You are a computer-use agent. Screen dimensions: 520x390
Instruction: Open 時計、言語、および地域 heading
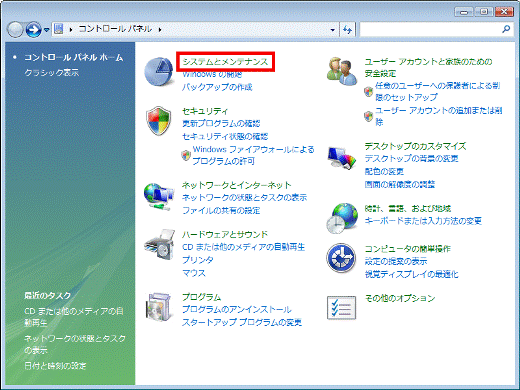(408, 209)
